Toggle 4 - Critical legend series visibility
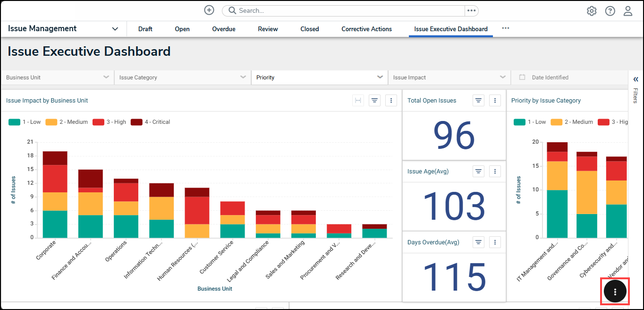 point(151,122)
